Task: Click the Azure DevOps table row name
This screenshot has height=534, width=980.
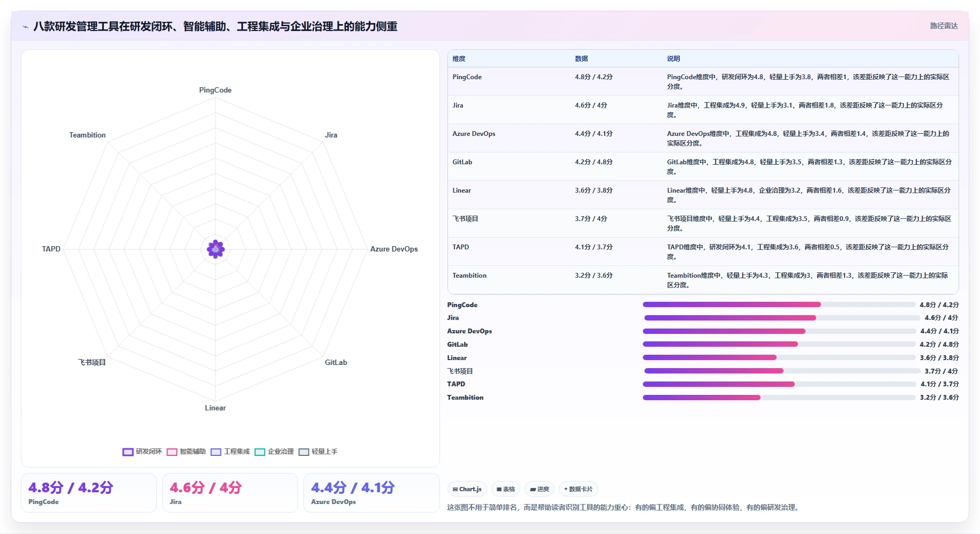Action: pyautogui.click(x=474, y=134)
